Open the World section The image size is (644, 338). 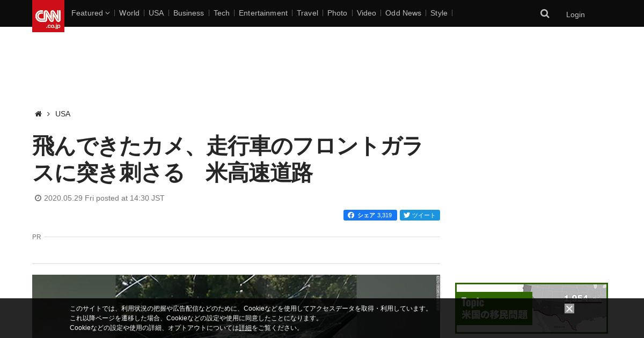(129, 13)
